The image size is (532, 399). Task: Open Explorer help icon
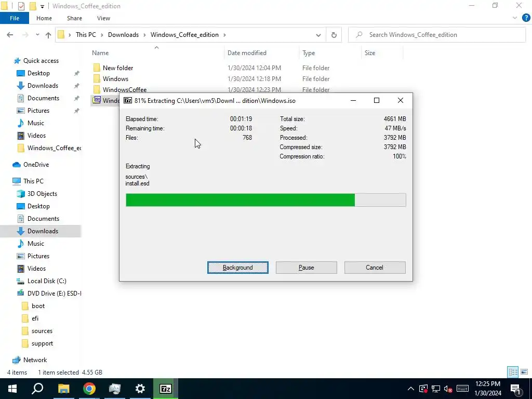pyautogui.click(x=526, y=18)
